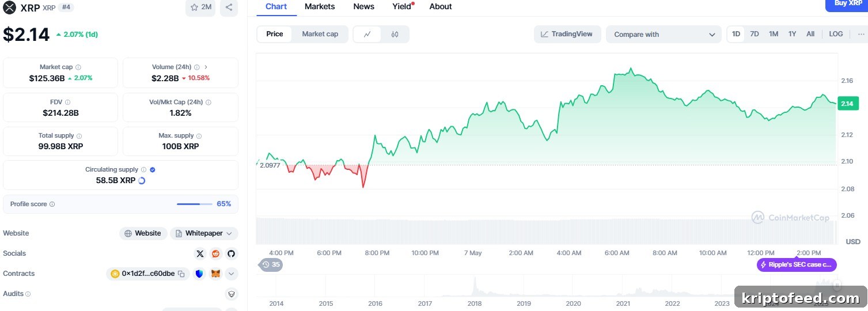
Task: Open the Markets tab
Action: tap(320, 6)
